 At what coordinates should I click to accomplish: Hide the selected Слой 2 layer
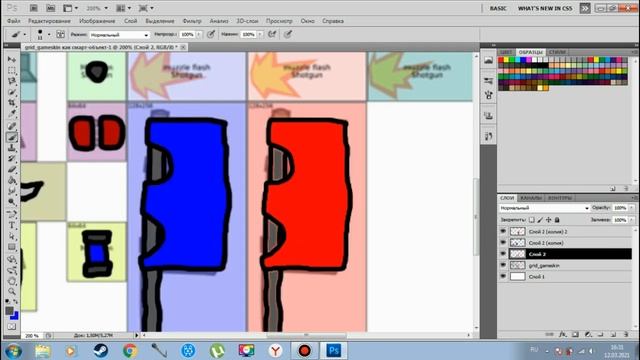(503, 254)
